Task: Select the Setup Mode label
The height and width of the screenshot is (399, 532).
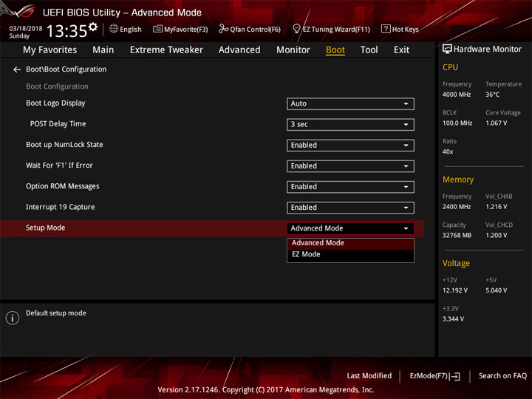Action: pos(46,228)
